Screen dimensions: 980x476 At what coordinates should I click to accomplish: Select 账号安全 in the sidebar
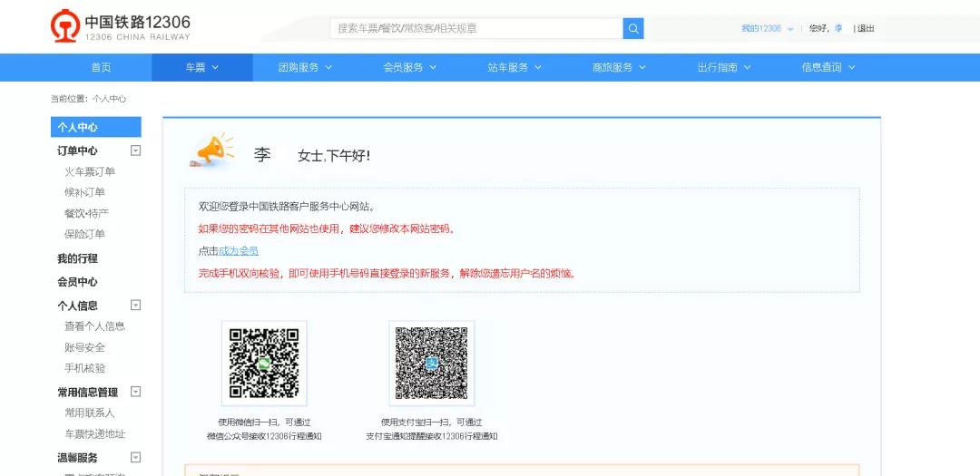(84, 347)
